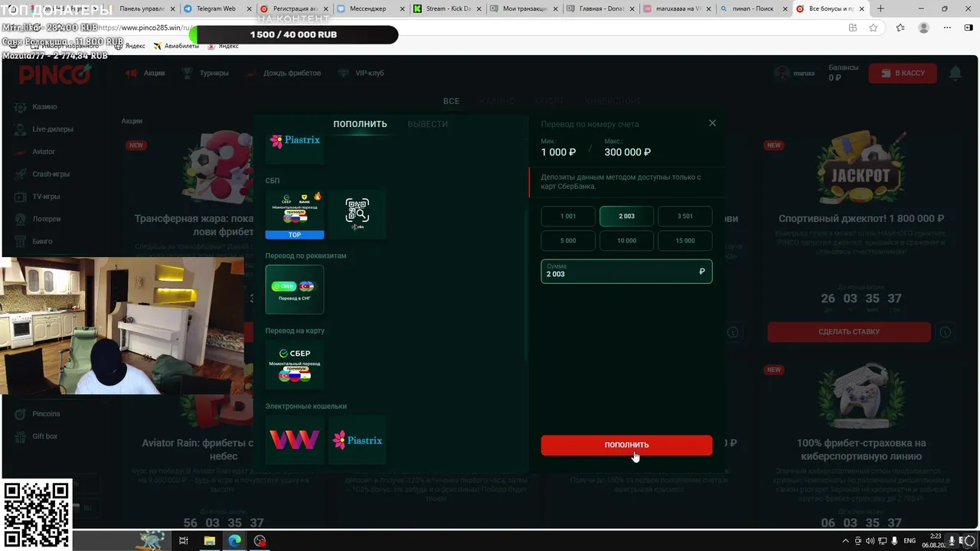This screenshot has height=551, width=980.
Task: Click into the Сумма amount field
Action: [x=626, y=272]
